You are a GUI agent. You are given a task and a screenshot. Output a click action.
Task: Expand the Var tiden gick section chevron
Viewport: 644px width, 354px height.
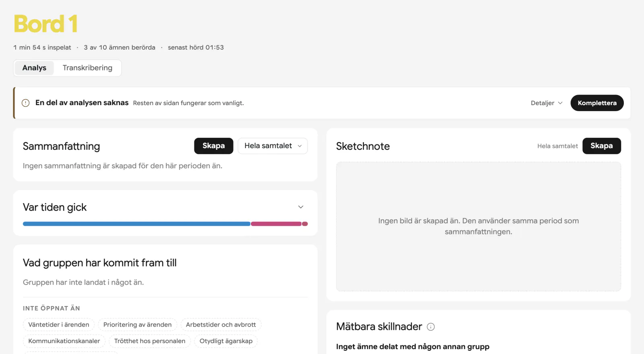tap(301, 207)
